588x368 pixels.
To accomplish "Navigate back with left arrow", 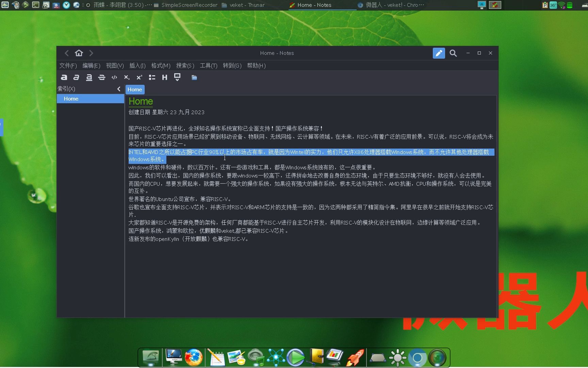I will (67, 53).
